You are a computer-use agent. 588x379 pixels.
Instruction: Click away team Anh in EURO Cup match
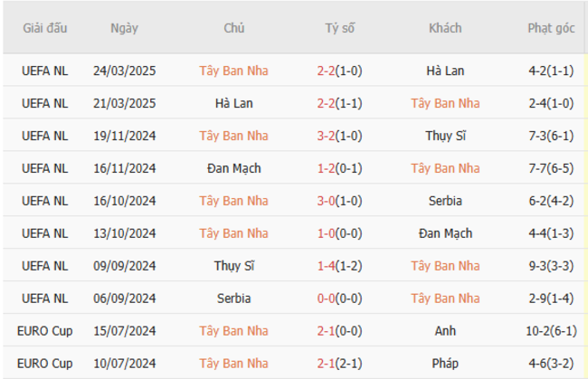(x=445, y=331)
